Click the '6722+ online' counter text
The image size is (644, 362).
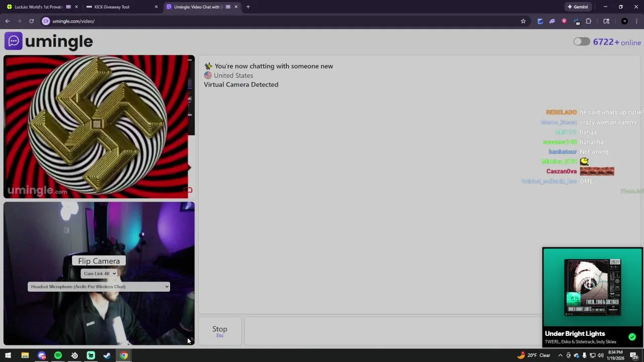coord(617,42)
